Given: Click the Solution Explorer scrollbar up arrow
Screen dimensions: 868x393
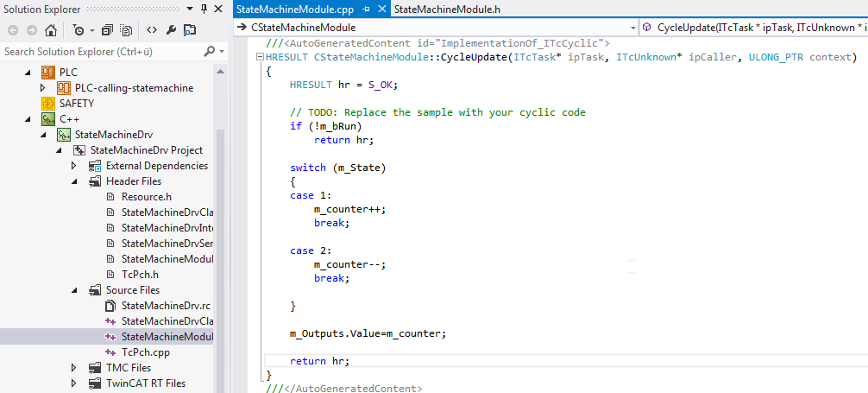Looking at the screenshot, I should (220, 73).
